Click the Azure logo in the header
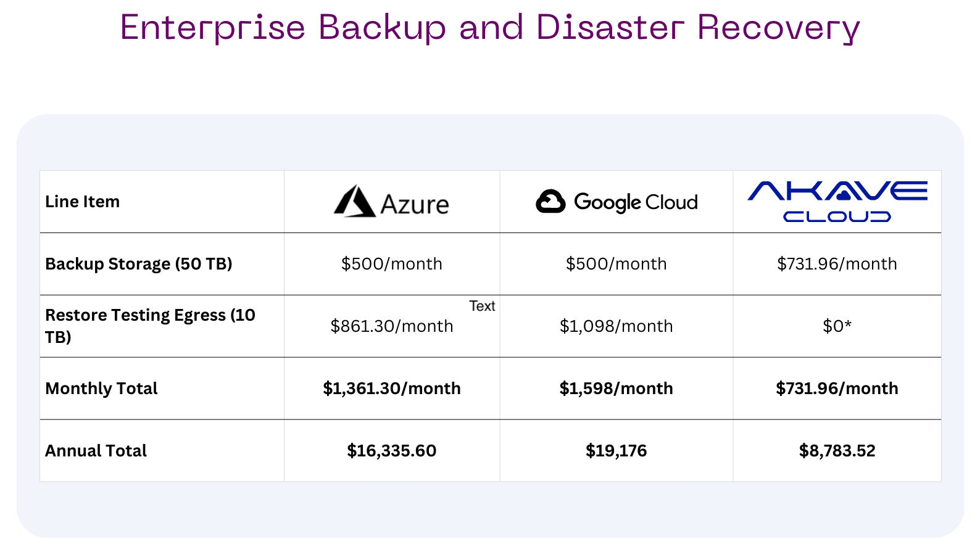 391,202
